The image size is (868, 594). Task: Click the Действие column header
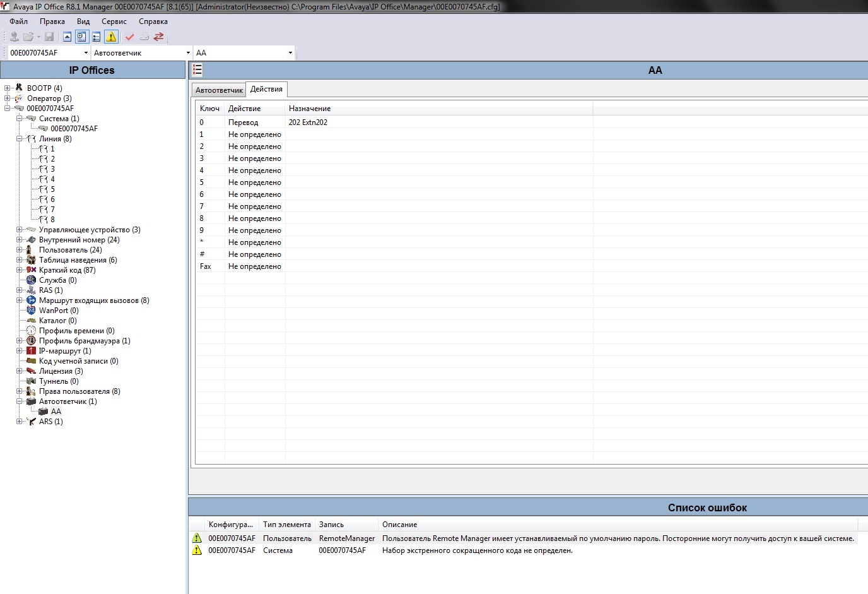tap(255, 109)
